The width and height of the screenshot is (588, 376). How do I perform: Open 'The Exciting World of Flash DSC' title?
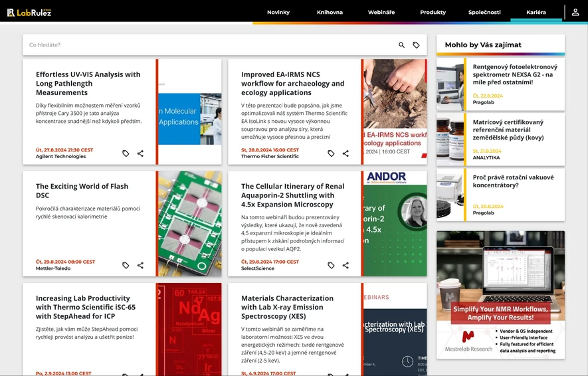coord(82,191)
